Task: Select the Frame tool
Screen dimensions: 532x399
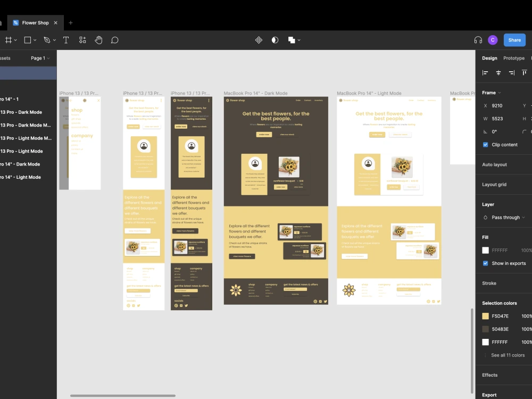Action: (x=9, y=40)
